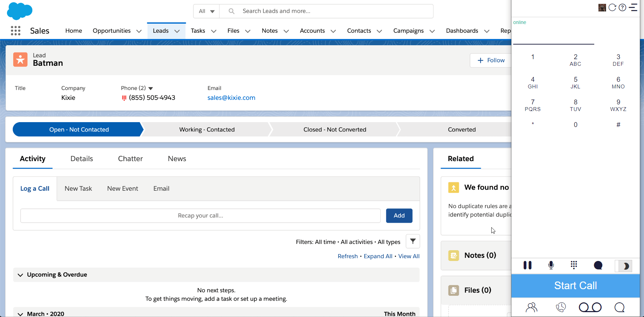Click the Start Call button
The width and height of the screenshot is (644, 317).
pyautogui.click(x=575, y=286)
